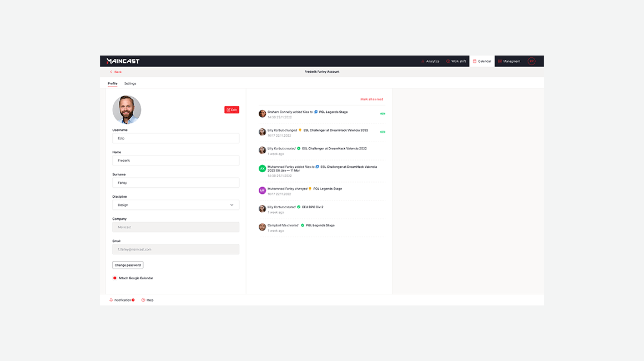Open the EEU DPC Div 2 notification
This screenshot has height=361, width=644.
tap(313, 207)
